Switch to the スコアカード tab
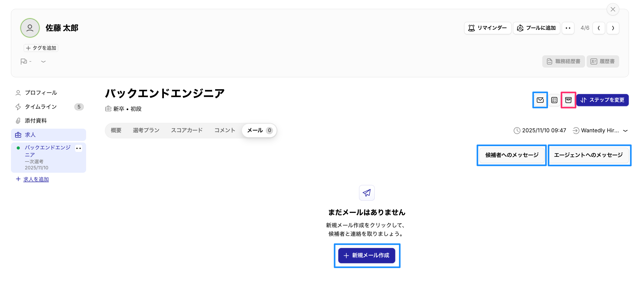 click(187, 130)
